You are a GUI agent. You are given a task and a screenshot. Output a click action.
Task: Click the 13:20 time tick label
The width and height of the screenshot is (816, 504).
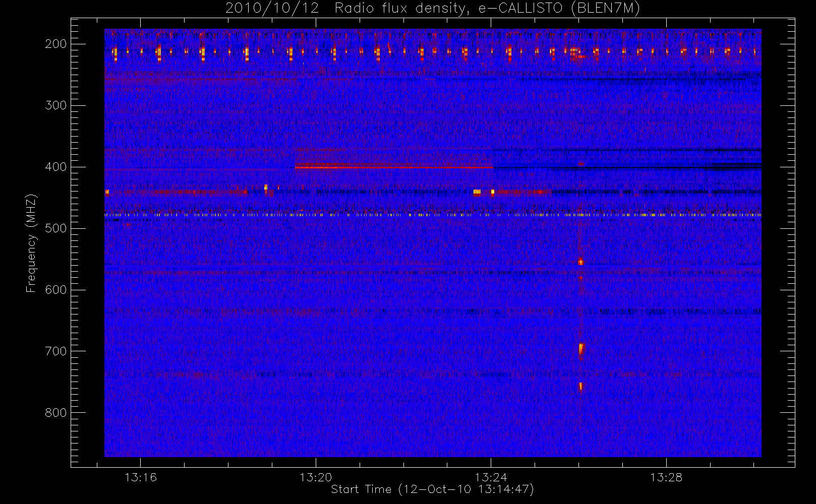click(316, 477)
